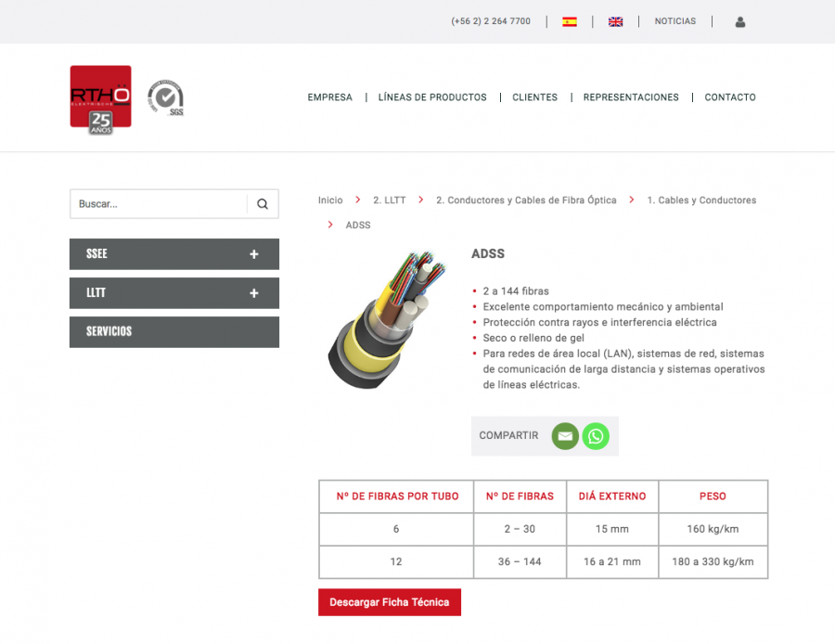Expand the SSEE plus sign
This screenshot has height=644, width=835.
pos(254,254)
